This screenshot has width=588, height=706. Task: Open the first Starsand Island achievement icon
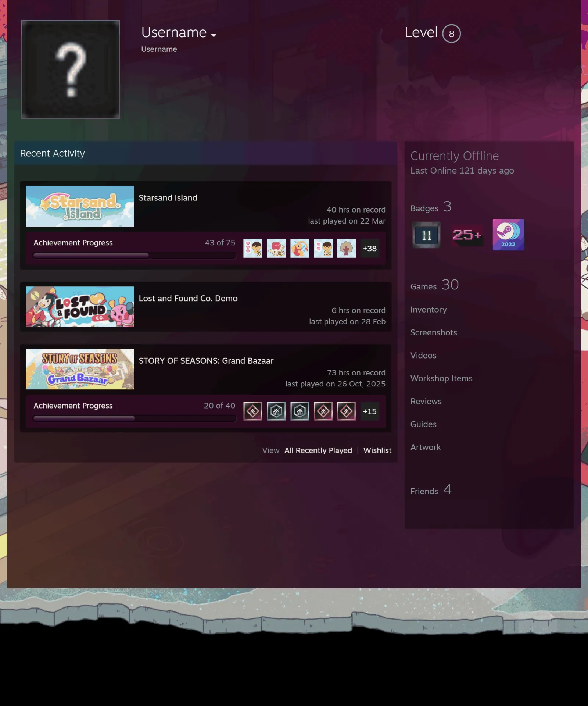(x=253, y=248)
